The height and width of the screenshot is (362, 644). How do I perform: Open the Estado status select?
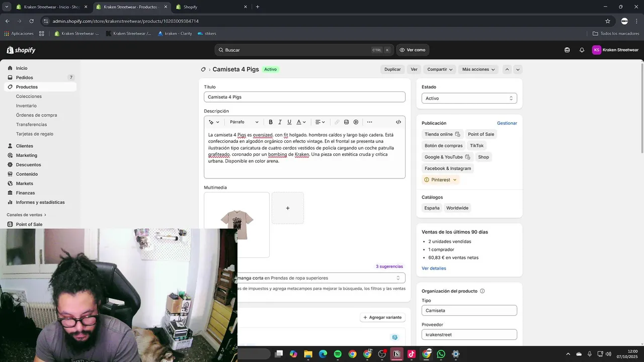[469, 99]
